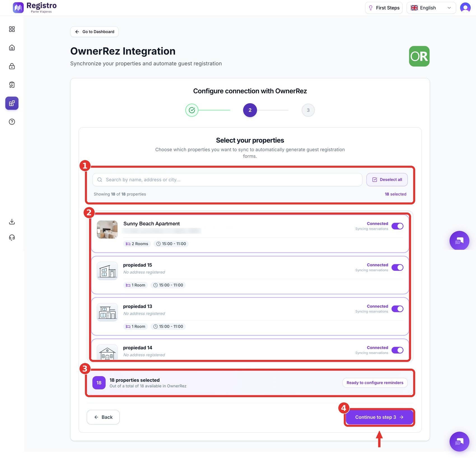The width and height of the screenshot is (476, 458).
Task: Click the step 2 circle indicator
Action: [x=250, y=110]
